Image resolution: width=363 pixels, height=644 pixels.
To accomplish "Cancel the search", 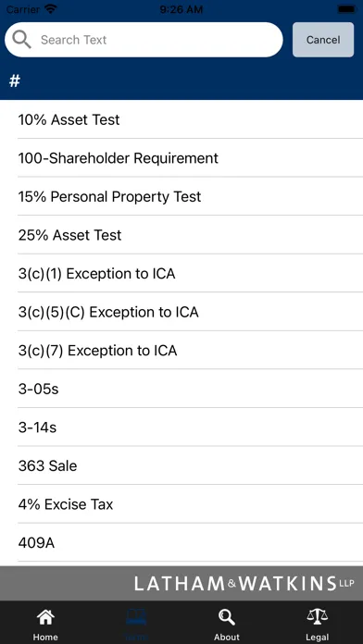I will 323,40.
